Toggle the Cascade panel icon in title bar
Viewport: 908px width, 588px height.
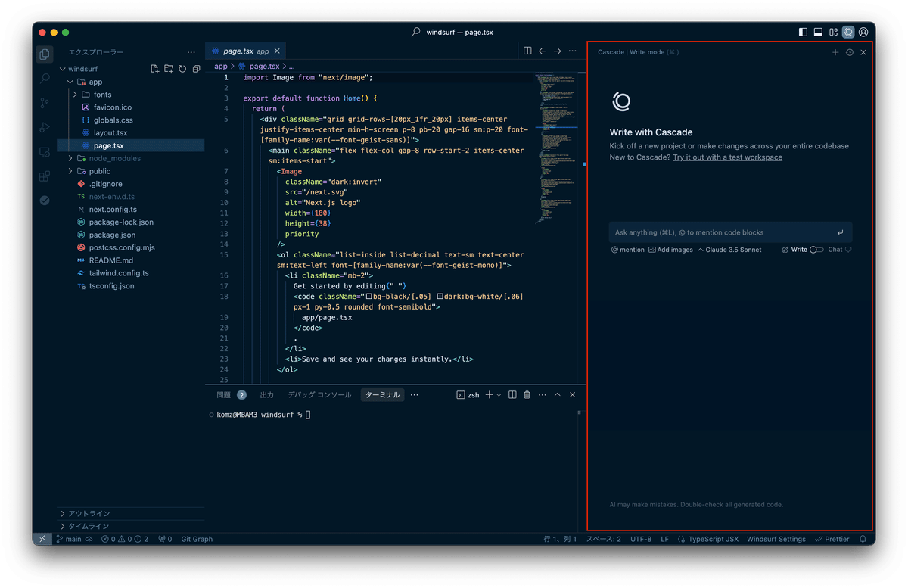click(848, 33)
